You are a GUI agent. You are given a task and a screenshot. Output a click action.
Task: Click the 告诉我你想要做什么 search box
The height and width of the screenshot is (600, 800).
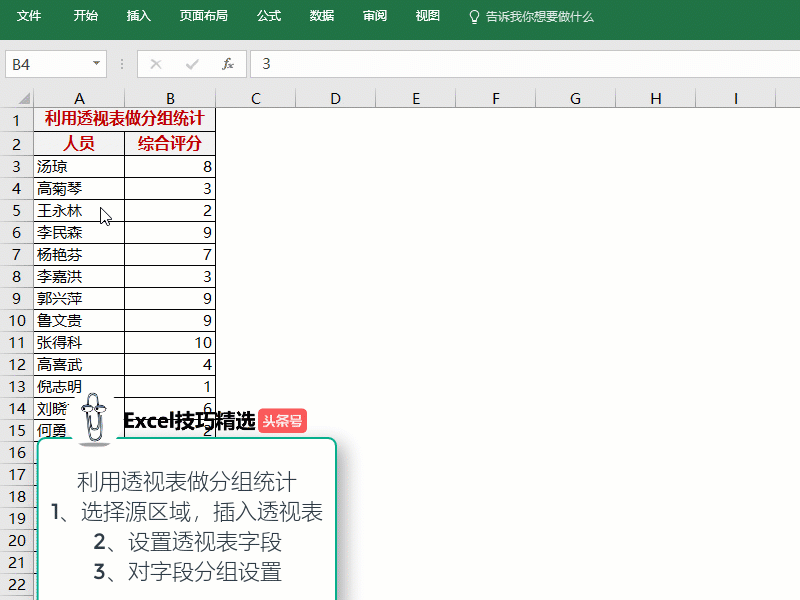coord(540,17)
